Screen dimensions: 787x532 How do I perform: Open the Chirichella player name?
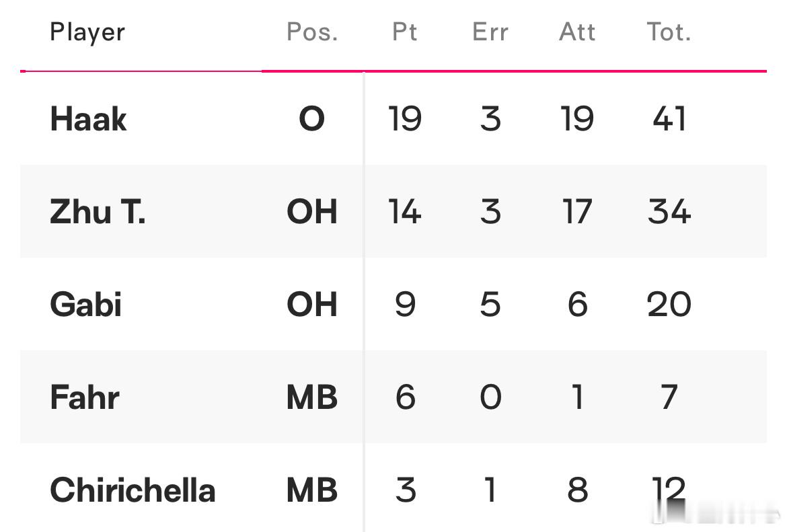click(133, 490)
